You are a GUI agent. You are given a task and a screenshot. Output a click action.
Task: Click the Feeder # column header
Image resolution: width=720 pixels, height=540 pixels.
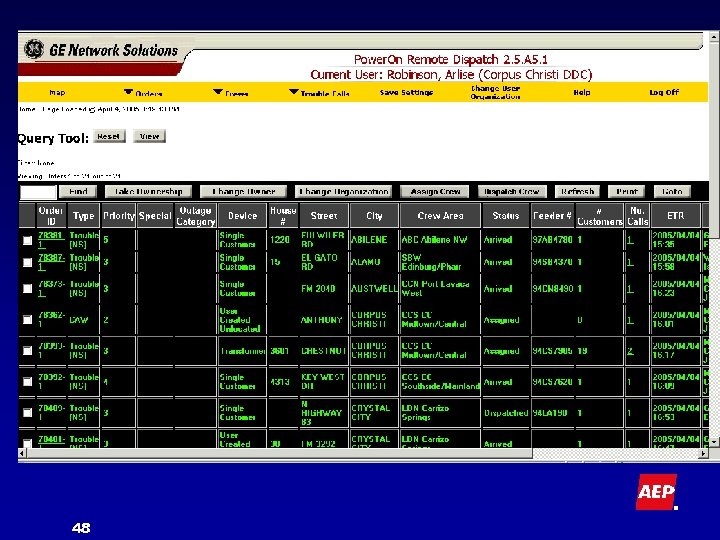552,216
